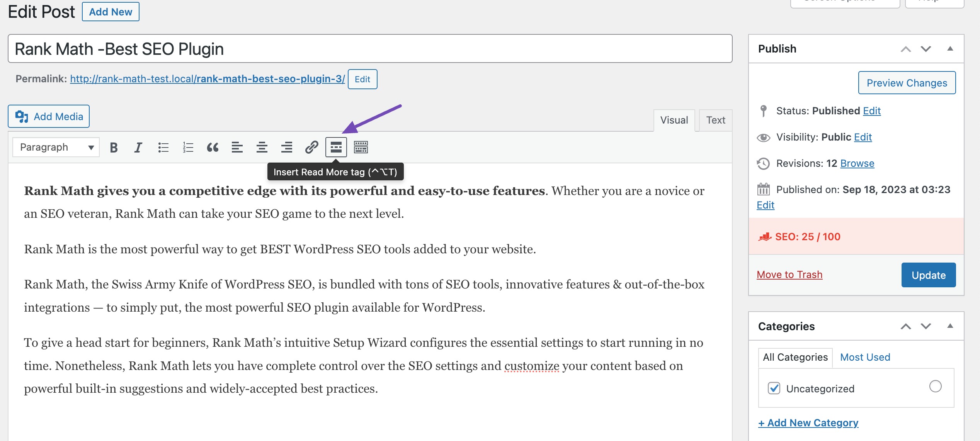Viewport: 980px width, 441px height.
Task: Click the Table formatting icon
Action: [361, 148]
